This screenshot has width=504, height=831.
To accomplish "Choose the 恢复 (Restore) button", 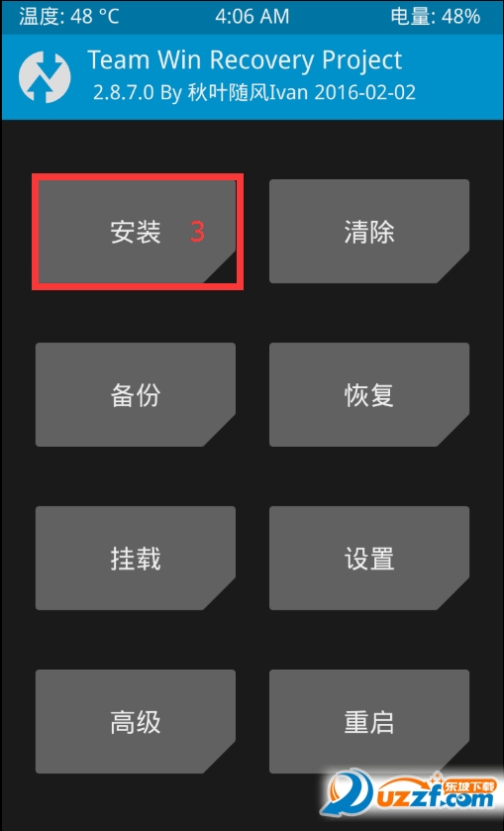I will click(x=369, y=395).
